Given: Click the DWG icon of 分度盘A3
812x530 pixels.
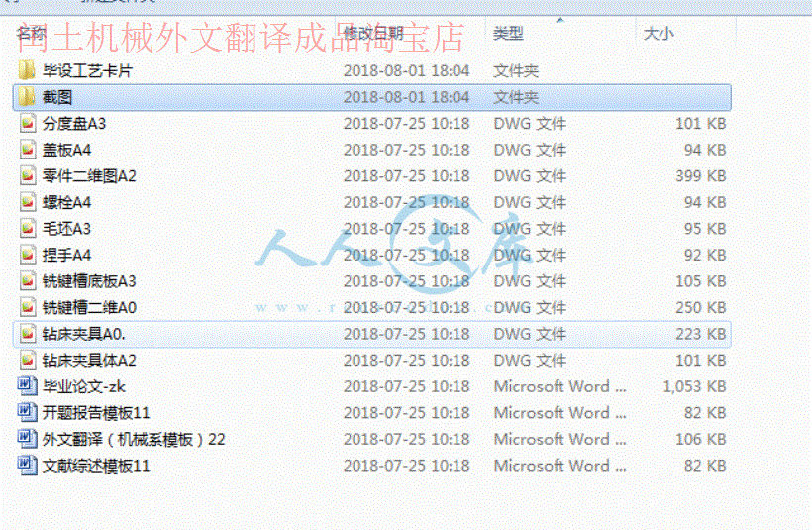Looking at the screenshot, I should click(x=28, y=123).
